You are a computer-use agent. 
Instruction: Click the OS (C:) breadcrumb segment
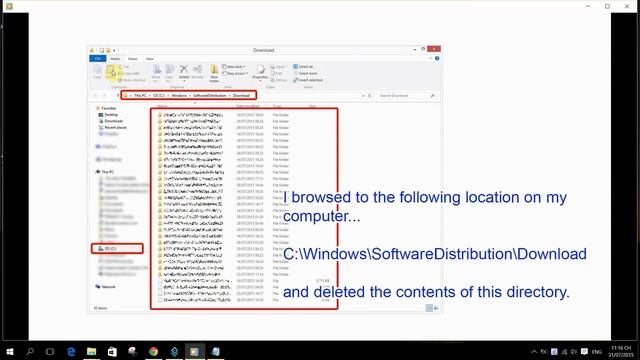[159, 96]
